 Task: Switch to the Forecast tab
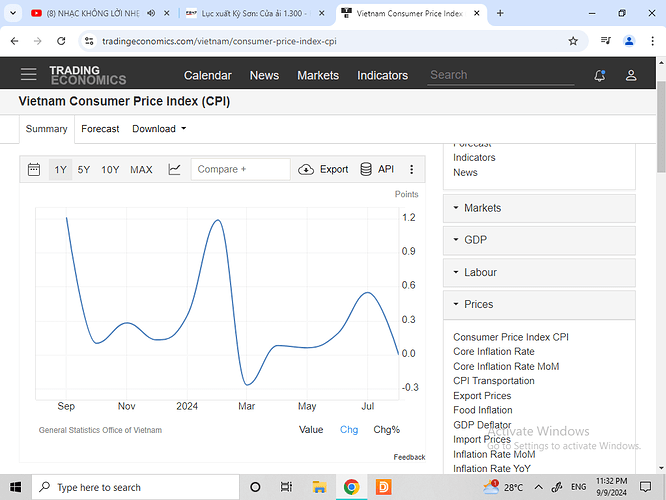tap(100, 129)
